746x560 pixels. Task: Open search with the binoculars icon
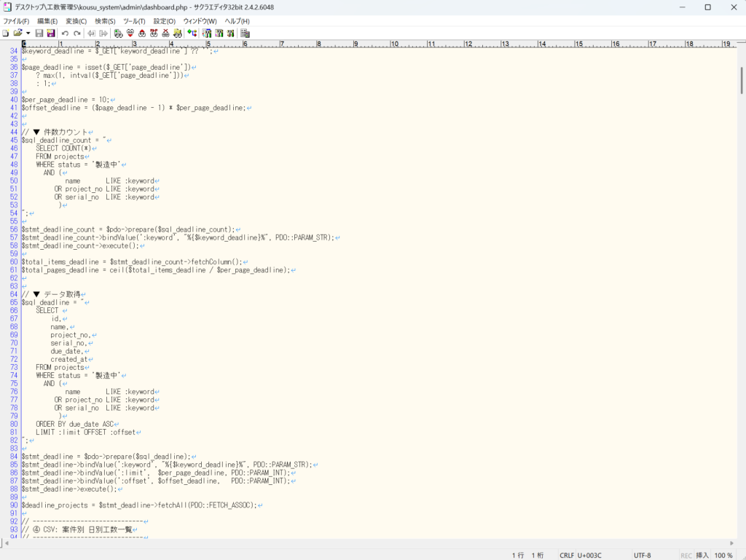(118, 33)
